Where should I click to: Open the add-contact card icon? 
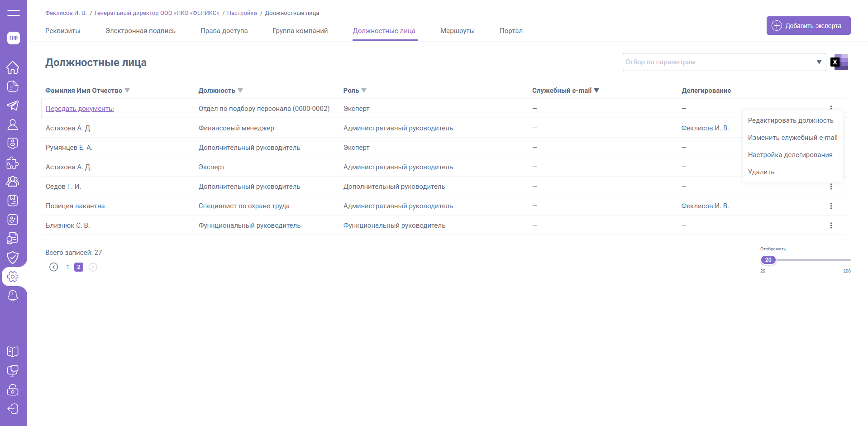click(13, 220)
